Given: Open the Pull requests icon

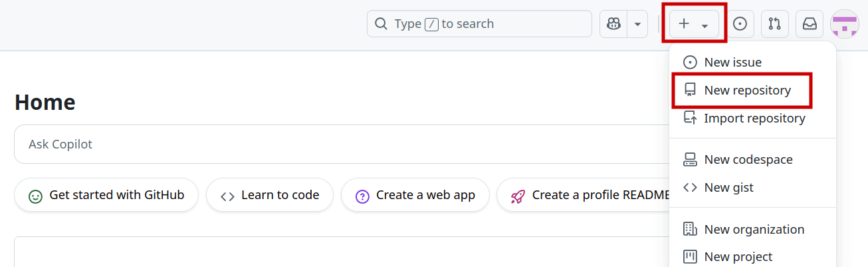Looking at the screenshot, I should [x=774, y=24].
